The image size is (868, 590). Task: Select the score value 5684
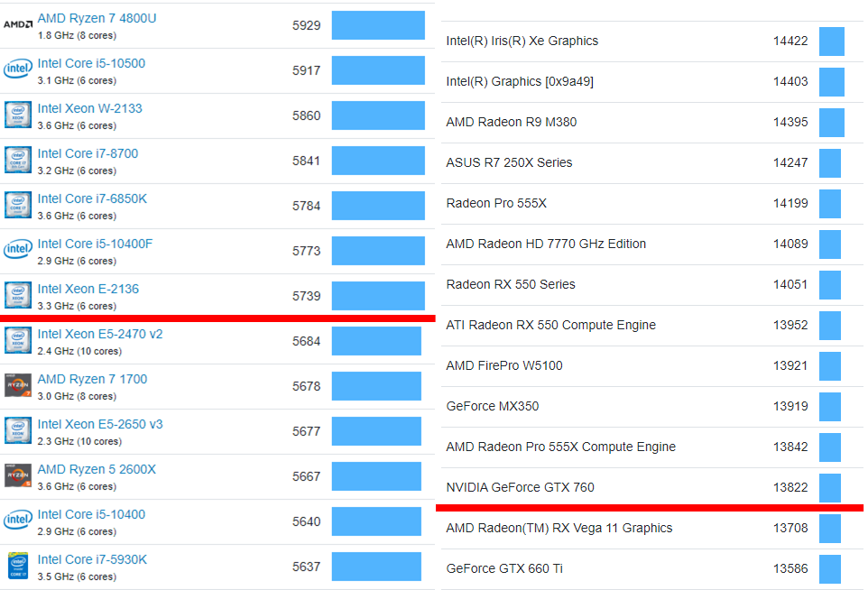point(306,342)
